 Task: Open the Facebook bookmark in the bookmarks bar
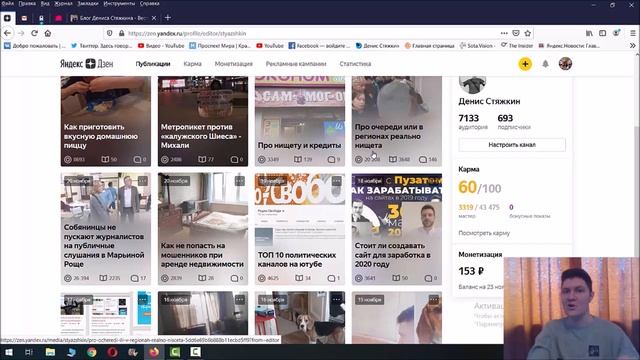pos(320,46)
